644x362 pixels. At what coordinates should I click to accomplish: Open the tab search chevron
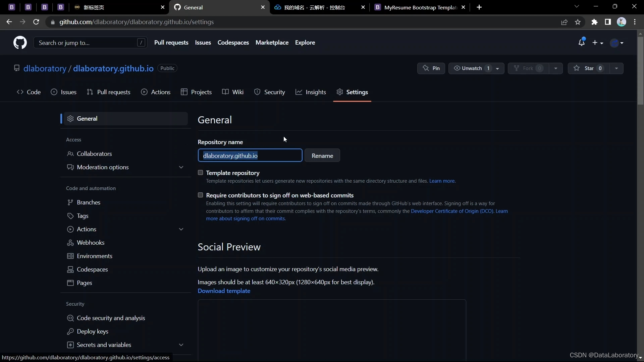click(577, 6)
